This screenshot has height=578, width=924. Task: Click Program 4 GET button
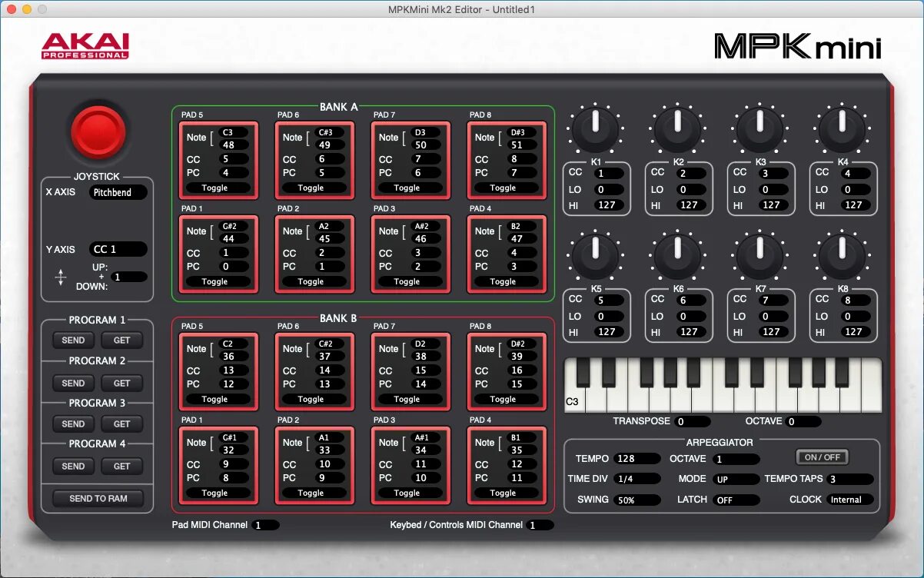point(122,466)
